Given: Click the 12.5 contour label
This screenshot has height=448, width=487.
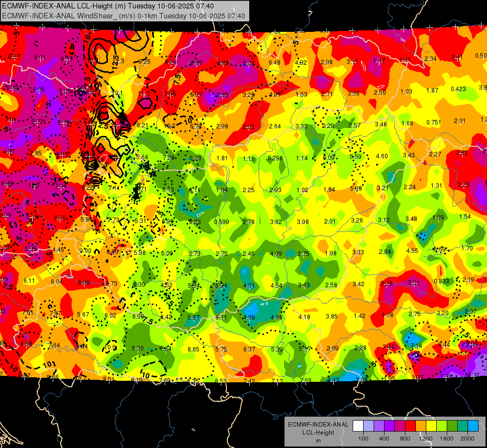Looking at the screenshot, I should pos(115,63).
